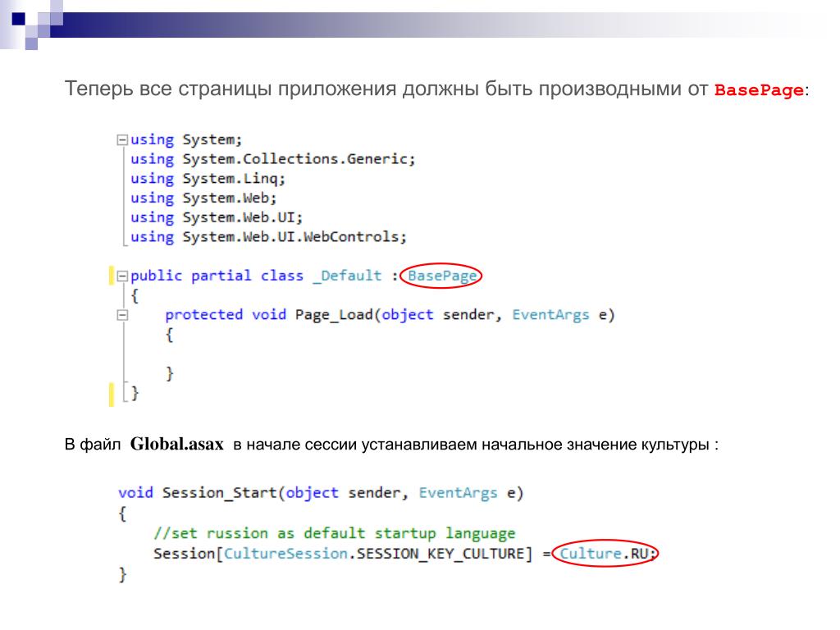The width and height of the screenshot is (840, 630).
Task: Collapse the using directives block
Action: [x=122, y=139]
